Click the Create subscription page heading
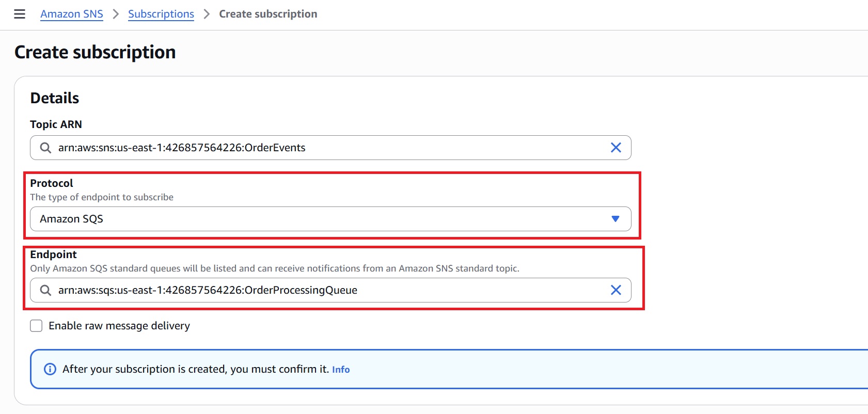Screen dimensions: 868x414 95,52
